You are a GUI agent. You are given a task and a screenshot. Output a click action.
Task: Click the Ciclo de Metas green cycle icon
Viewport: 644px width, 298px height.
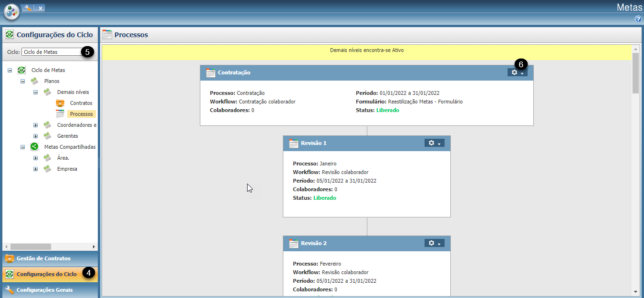[x=21, y=70]
